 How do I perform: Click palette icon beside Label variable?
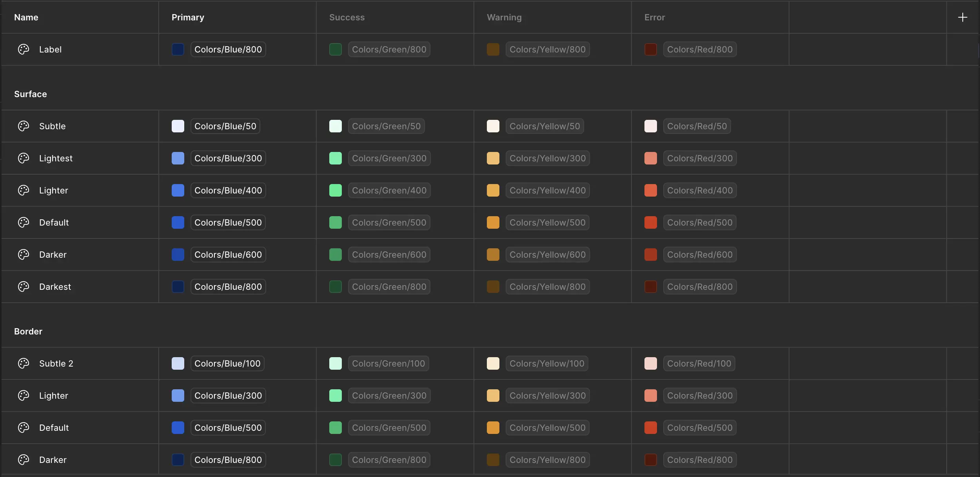[24, 49]
